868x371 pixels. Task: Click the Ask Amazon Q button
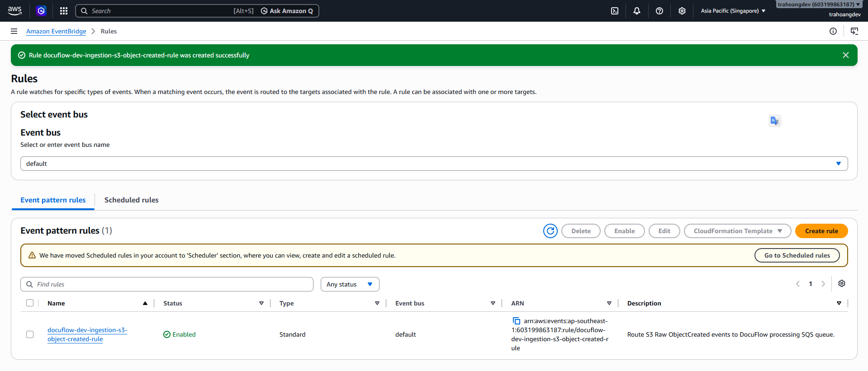[x=287, y=11]
